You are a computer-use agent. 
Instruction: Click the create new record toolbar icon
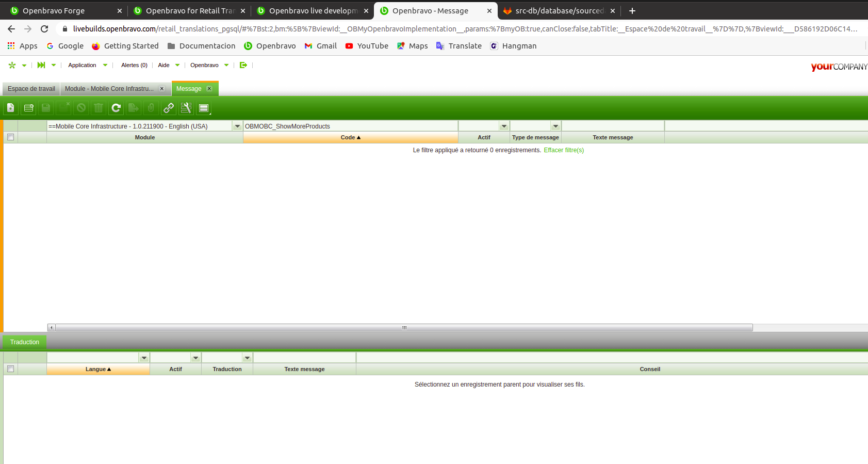click(11, 108)
